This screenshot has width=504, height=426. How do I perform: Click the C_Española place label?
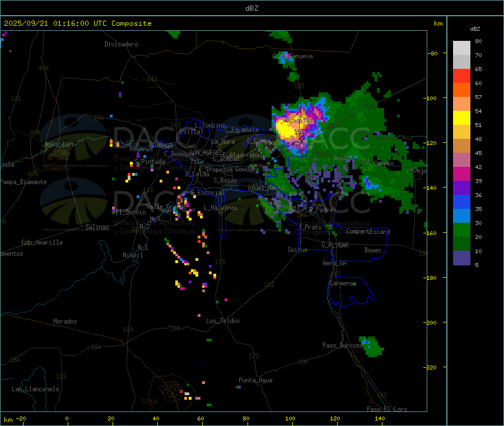242,130
